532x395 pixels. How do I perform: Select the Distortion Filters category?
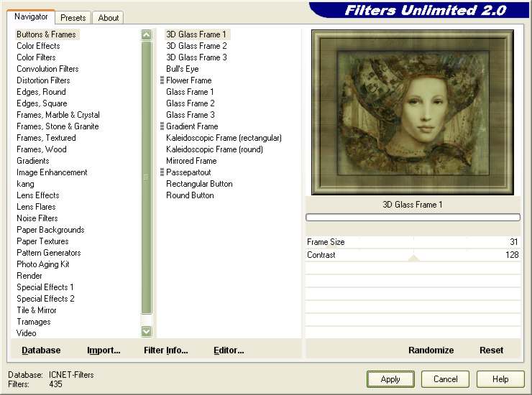[x=43, y=80]
